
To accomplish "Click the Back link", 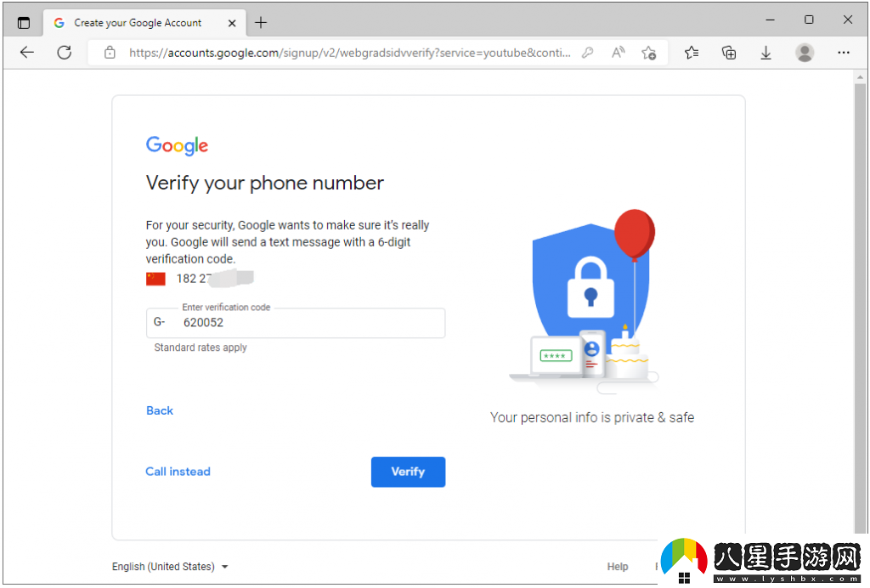I will click(x=160, y=410).
